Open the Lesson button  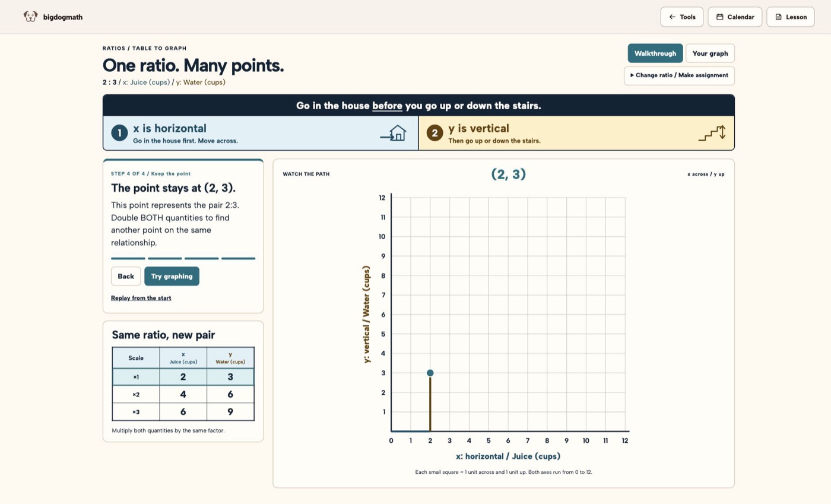pos(791,17)
